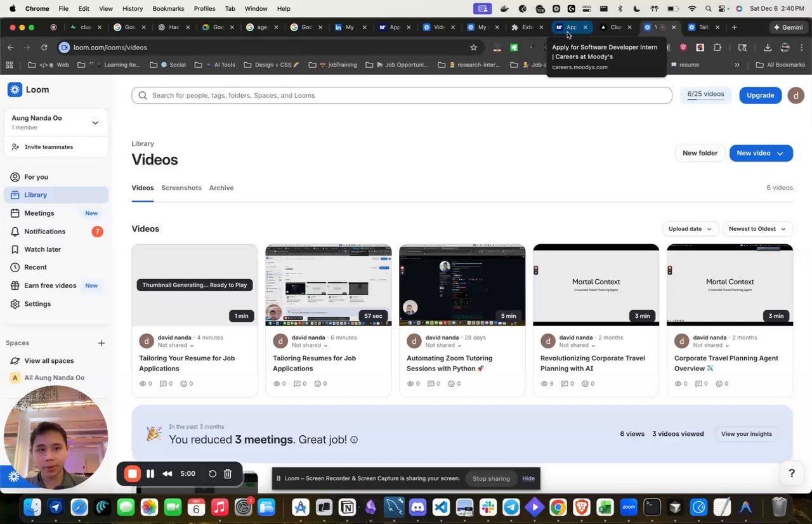The height and width of the screenshot is (524, 812).
Task: Pause the Loom recording
Action: [150, 473]
